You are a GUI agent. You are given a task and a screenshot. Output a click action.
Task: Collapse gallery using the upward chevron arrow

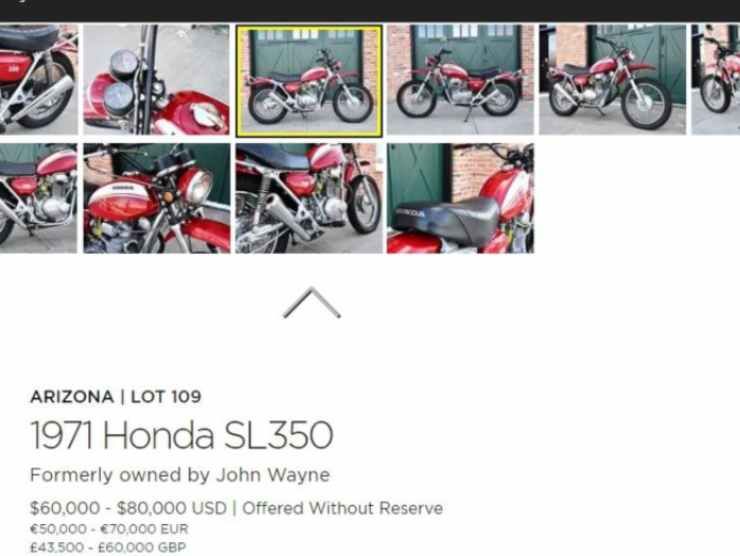[x=311, y=303]
